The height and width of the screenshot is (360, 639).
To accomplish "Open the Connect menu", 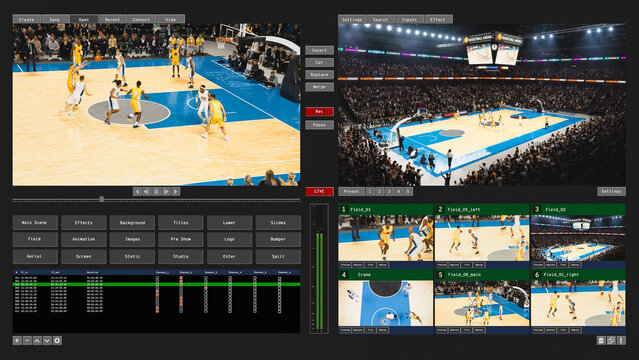I will (x=141, y=19).
